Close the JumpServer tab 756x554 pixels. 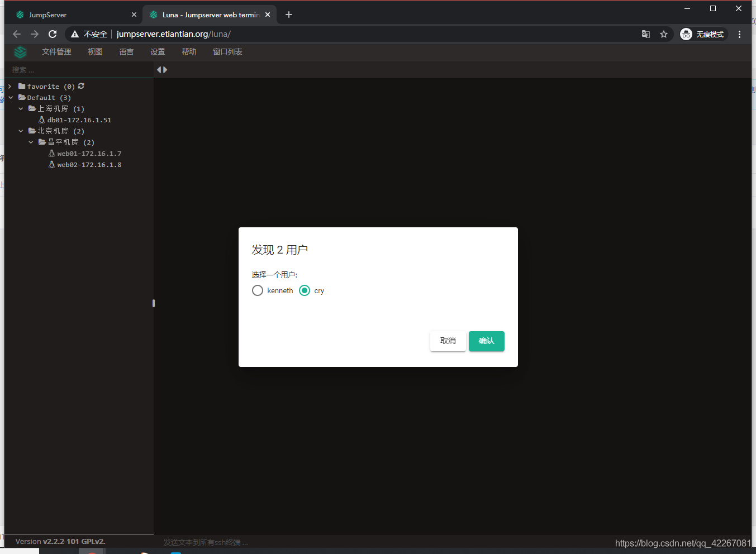pos(134,15)
